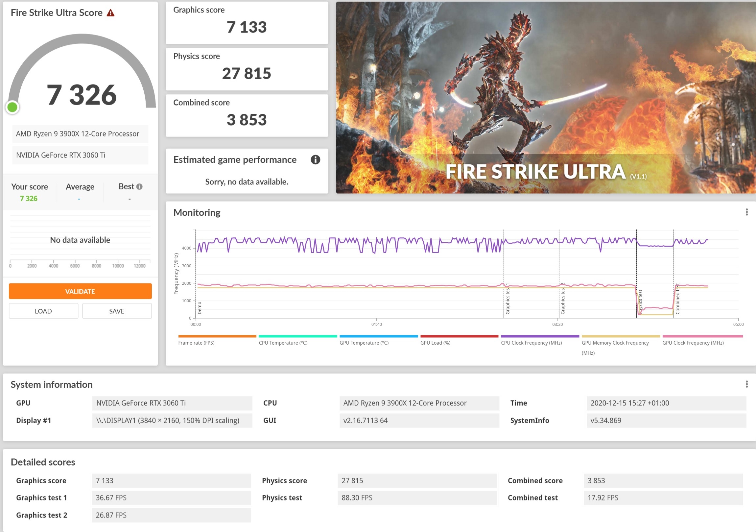Click the Graphics score 7 133 card

coord(247,23)
